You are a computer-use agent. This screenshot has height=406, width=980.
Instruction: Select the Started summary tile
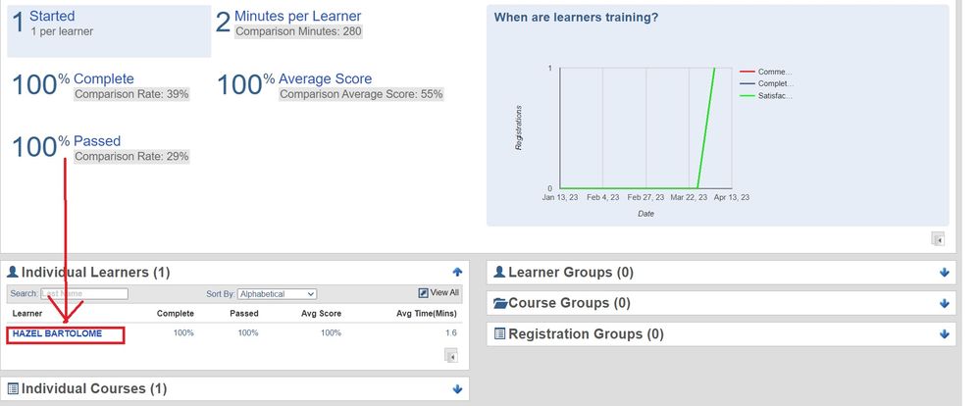[x=109, y=29]
